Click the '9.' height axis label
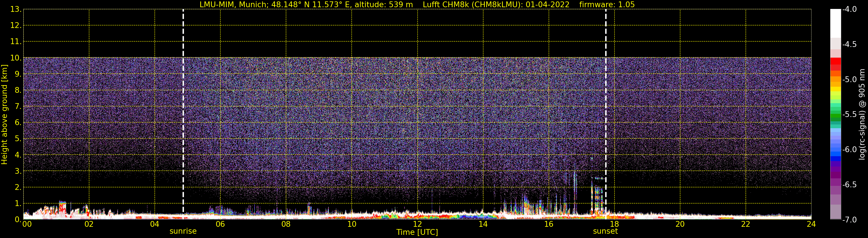 18,74
